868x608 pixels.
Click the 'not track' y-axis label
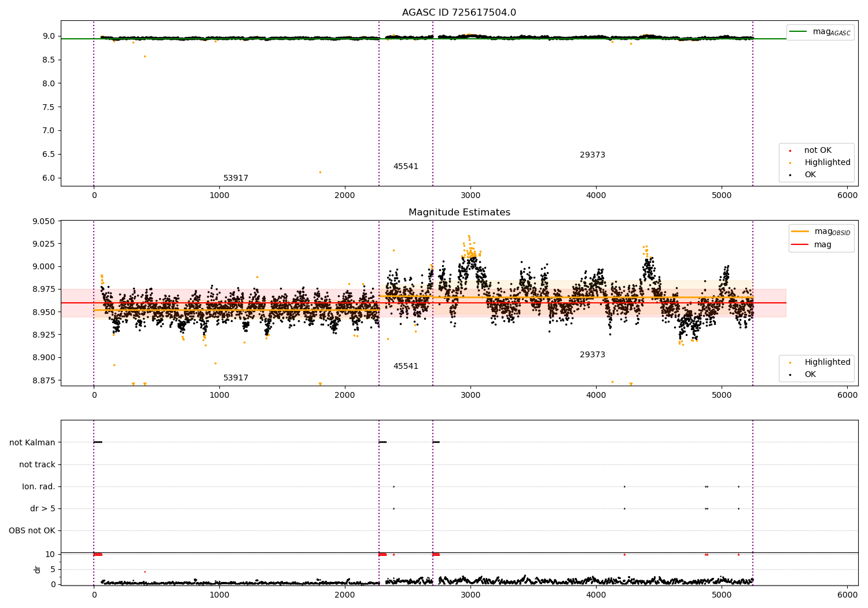pos(37,465)
